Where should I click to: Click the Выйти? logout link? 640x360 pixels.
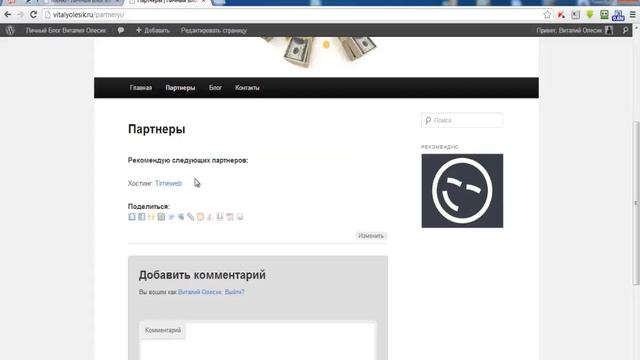click(234, 292)
